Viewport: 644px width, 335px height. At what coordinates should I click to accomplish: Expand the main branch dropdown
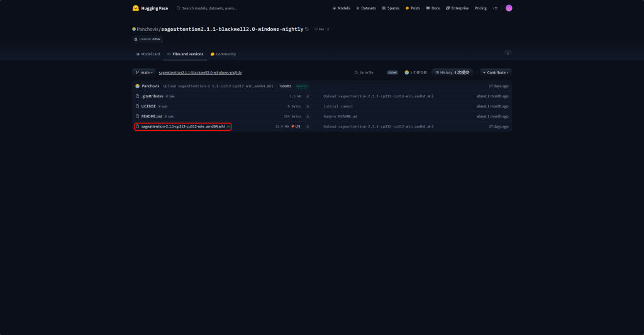click(x=144, y=72)
